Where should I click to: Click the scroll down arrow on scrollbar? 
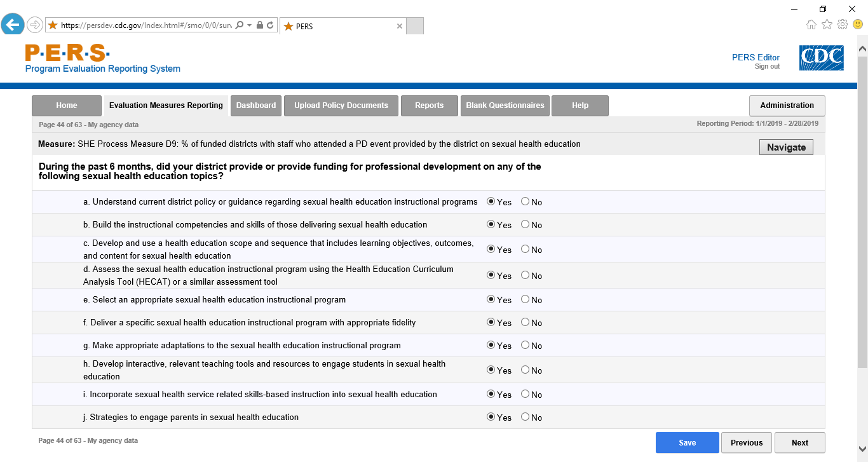(x=862, y=447)
